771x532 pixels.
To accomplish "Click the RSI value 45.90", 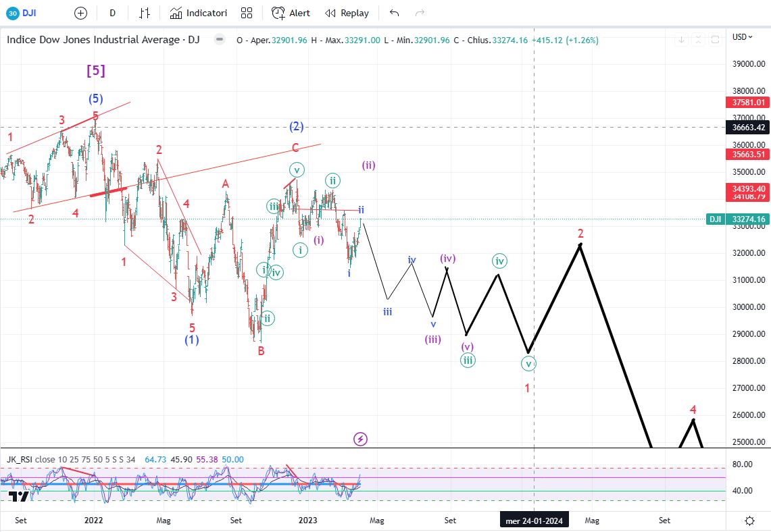I will pos(181,459).
